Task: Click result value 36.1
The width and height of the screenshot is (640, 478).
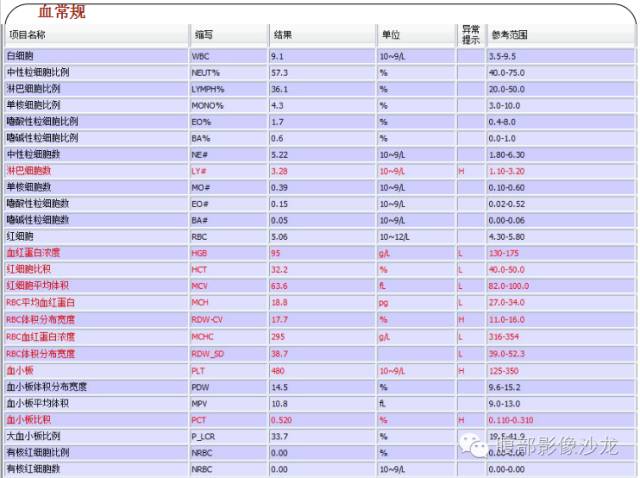Action: 280,89
